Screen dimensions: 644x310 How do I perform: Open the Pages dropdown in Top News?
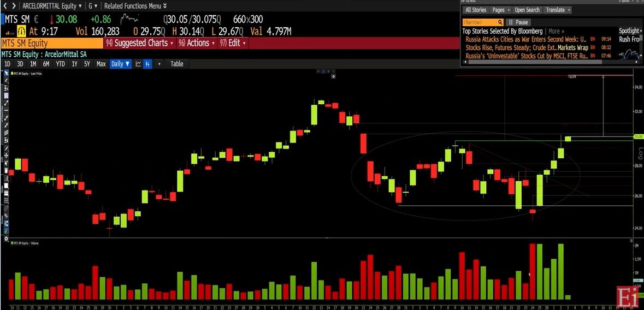pyautogui.click(x=501, y=10)
